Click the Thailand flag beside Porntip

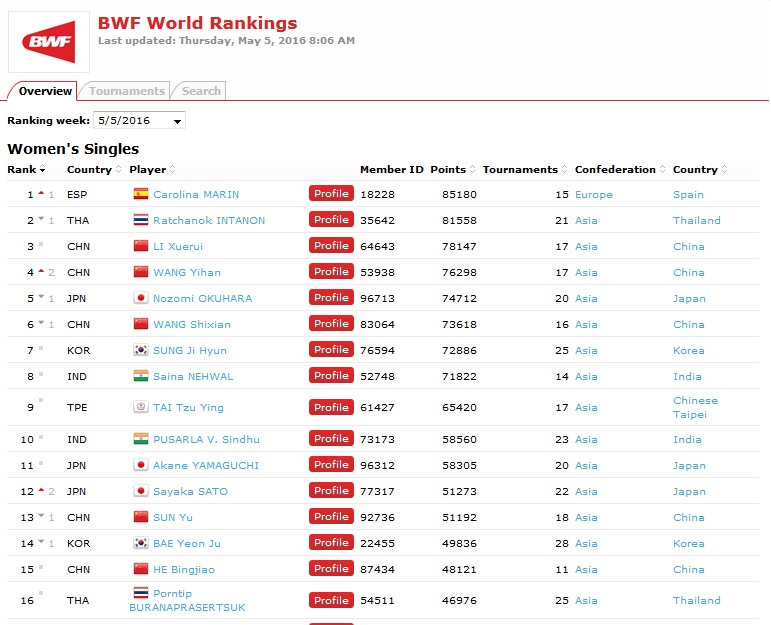click(141, 593)
